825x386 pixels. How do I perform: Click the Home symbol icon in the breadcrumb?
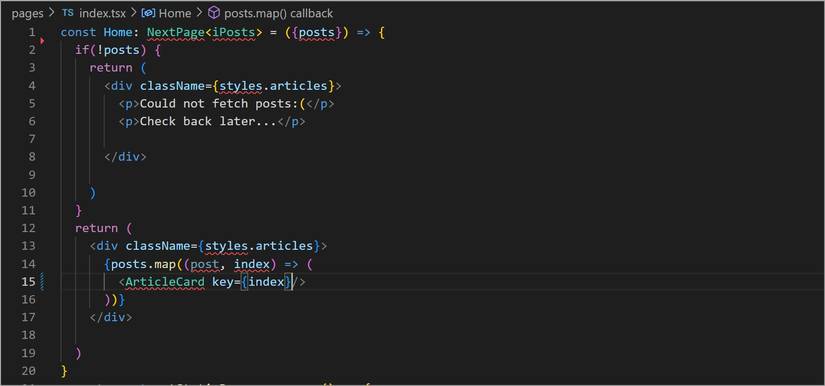point(148,13)
